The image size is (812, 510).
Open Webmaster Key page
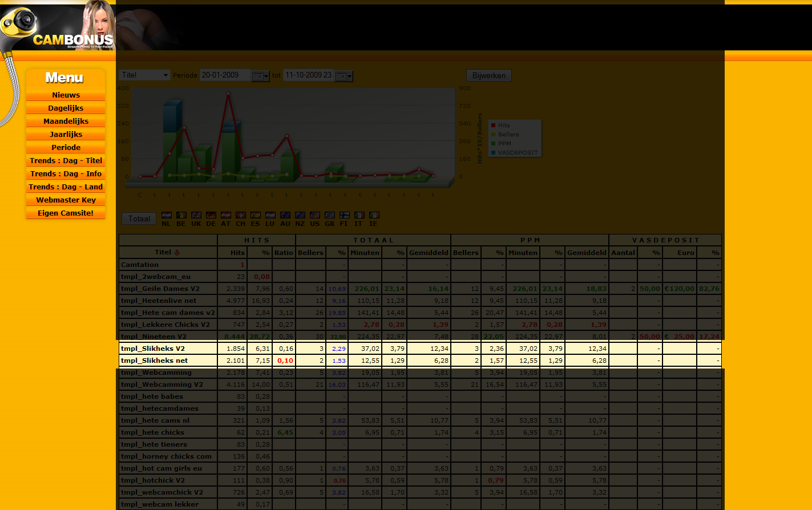[66, 200]
